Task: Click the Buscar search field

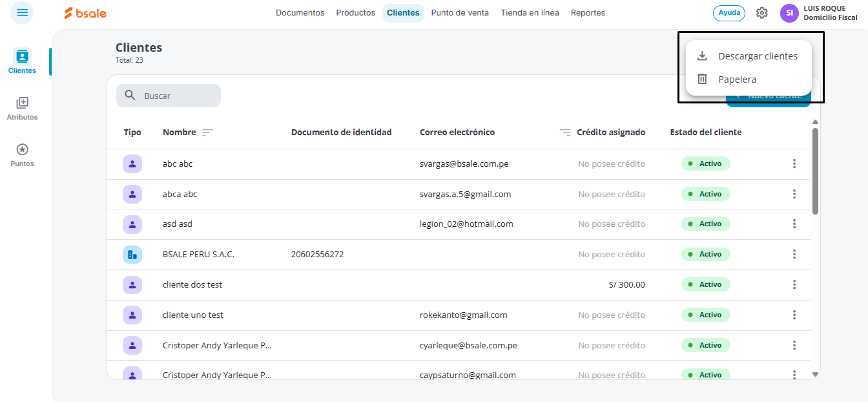Action: 169,96
